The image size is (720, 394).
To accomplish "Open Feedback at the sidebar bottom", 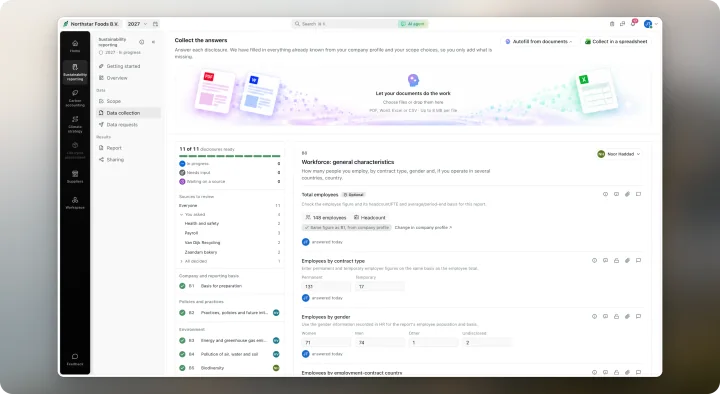I will click(x=75, y=359).
